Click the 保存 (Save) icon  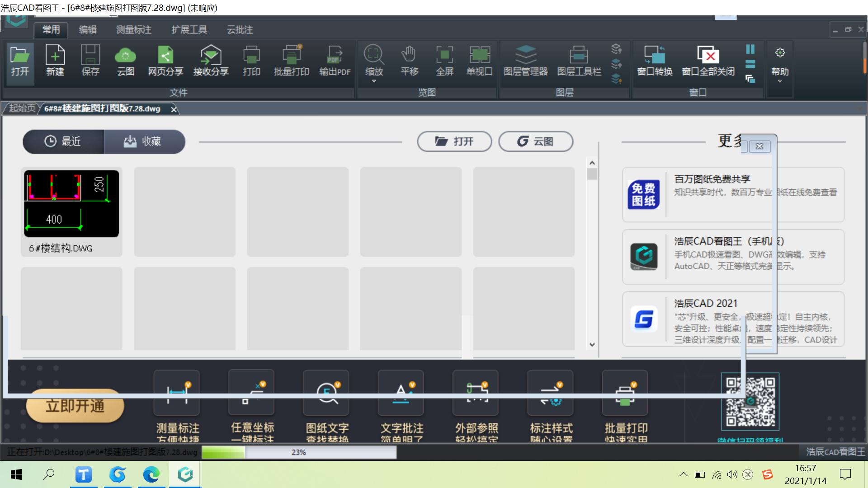tap(90, 61)
